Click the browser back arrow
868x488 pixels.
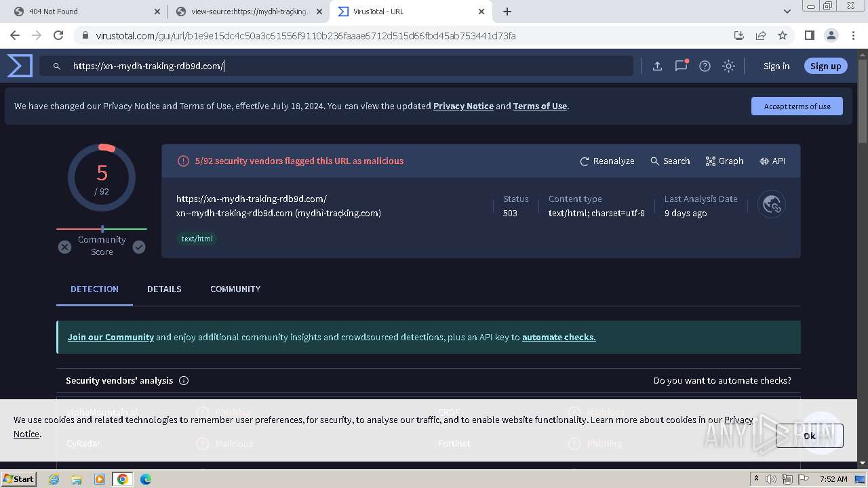[14, 35]
